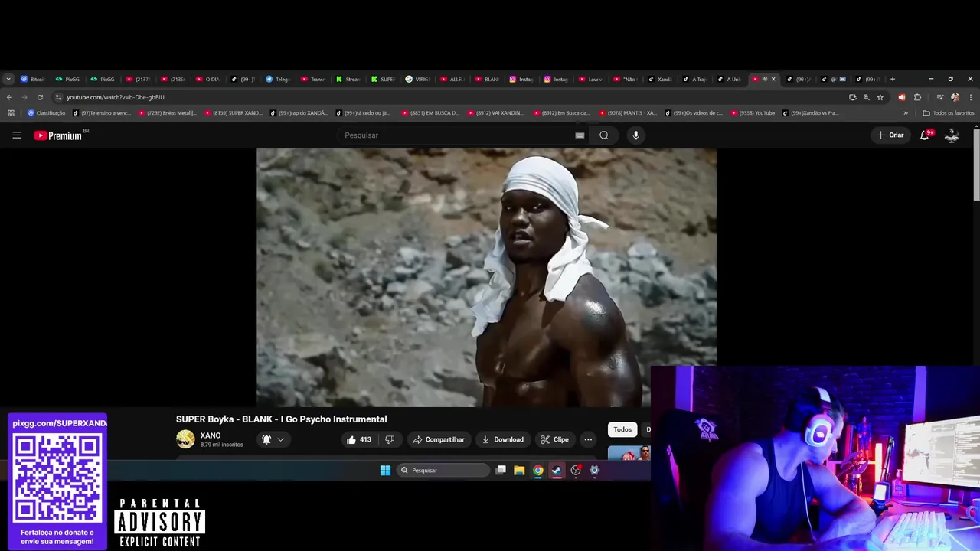Image resolution: width=980 pixels, height=551 pixels.
Task: Click the Compartilhar share button
Action: tap(438, 439)
